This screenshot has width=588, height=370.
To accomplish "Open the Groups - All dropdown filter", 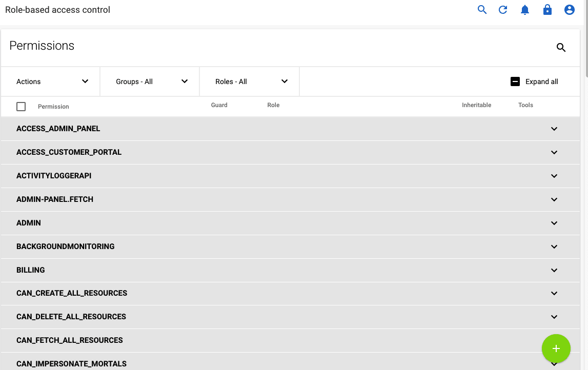I will click(150, 81).
